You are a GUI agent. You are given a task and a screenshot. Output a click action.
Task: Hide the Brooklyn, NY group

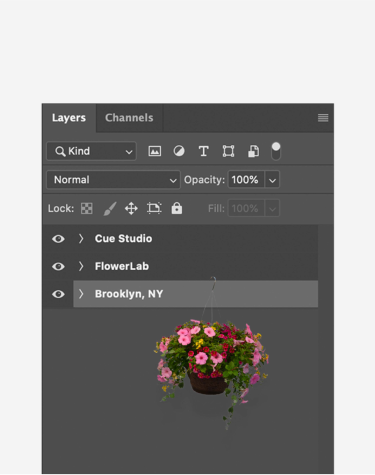coord(58,294)
